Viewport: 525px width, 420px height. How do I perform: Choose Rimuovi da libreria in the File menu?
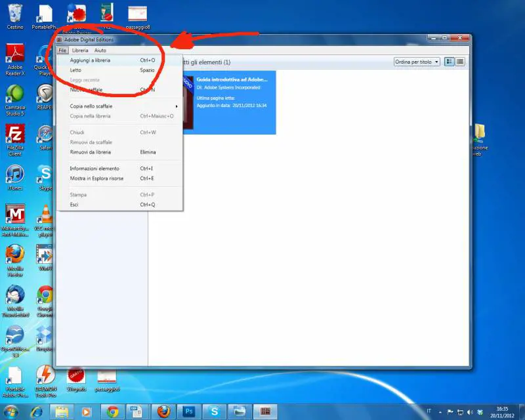[x=120, y=152]
